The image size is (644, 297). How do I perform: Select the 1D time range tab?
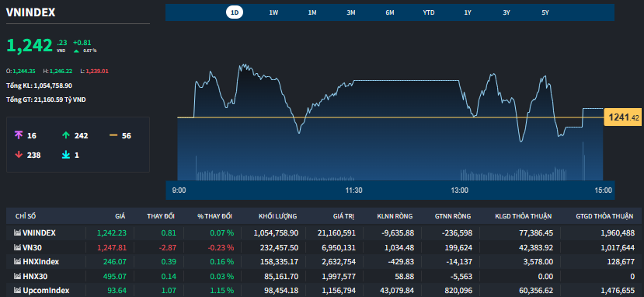(235, 12)
